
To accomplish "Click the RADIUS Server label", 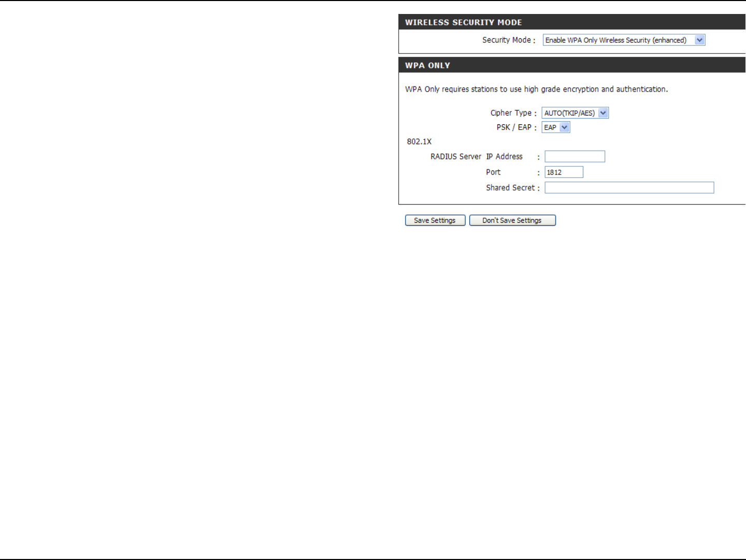I will [456, 156].
